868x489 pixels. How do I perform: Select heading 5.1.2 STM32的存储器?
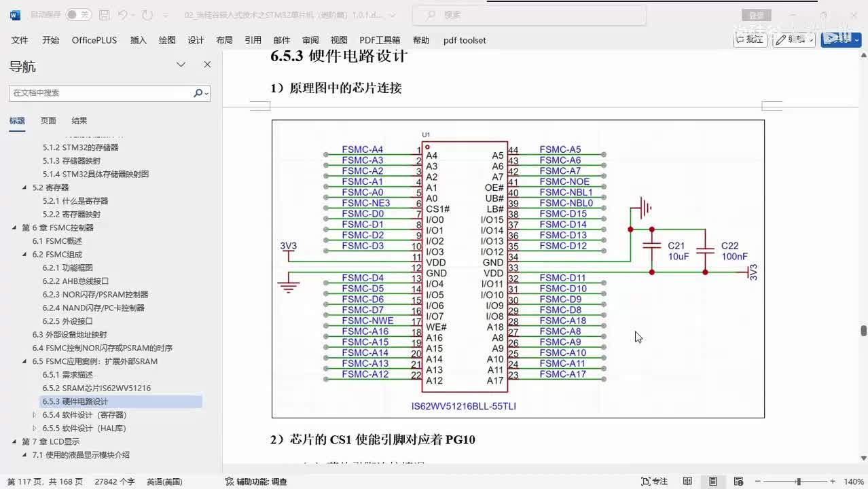pyautogui.click(x=80, y=147)
